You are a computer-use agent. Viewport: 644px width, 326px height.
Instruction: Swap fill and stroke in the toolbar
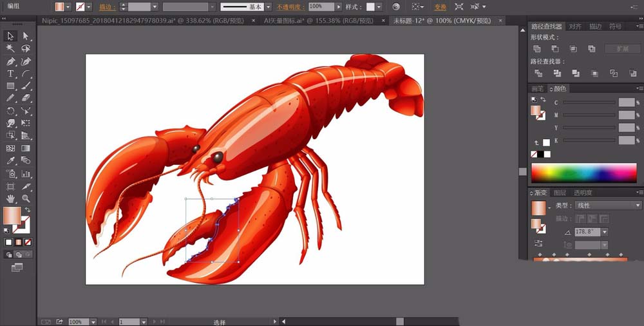coord(28,210)
